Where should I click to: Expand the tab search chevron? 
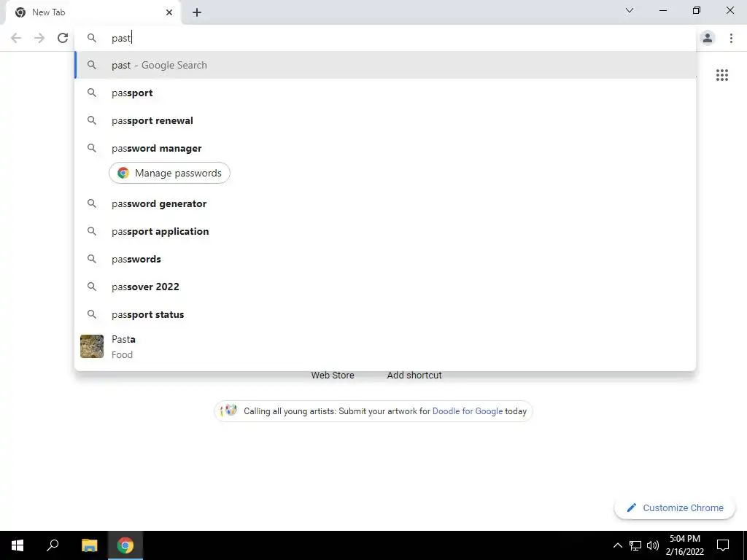click(630, 10)
